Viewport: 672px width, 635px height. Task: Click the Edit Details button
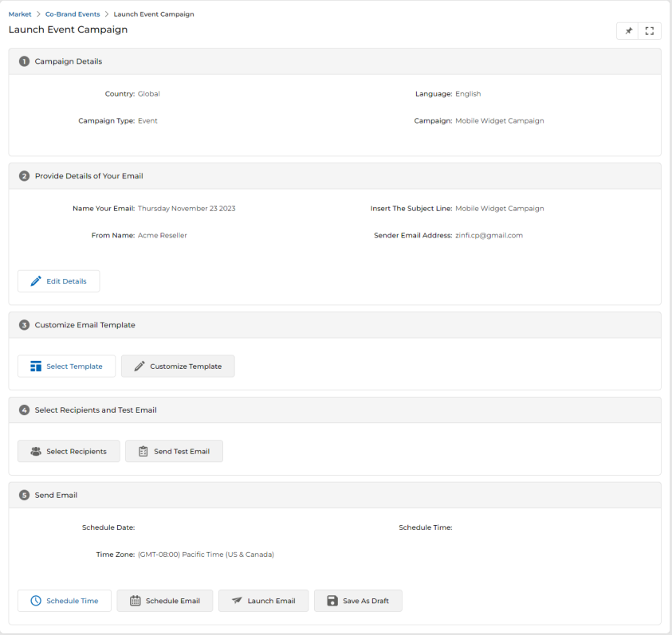pos(59,281)
